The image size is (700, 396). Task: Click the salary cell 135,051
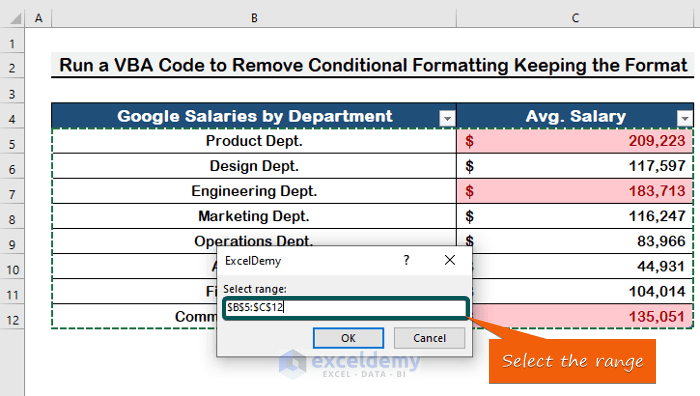point(583,317)
